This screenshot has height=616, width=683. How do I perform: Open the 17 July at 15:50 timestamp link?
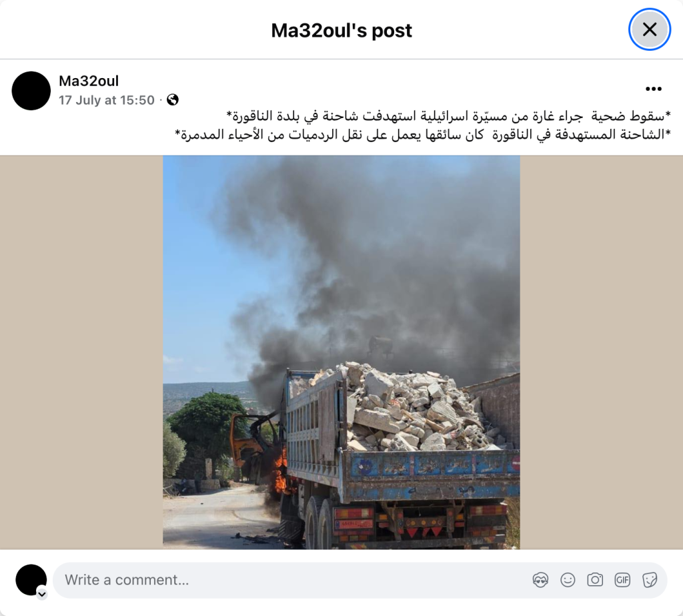[107, 100]
